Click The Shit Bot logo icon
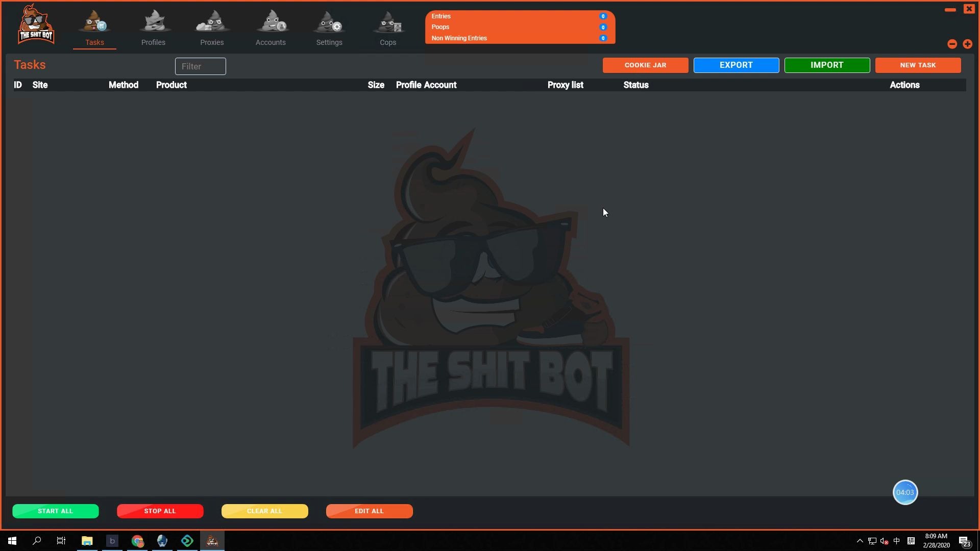 point(35,24)
